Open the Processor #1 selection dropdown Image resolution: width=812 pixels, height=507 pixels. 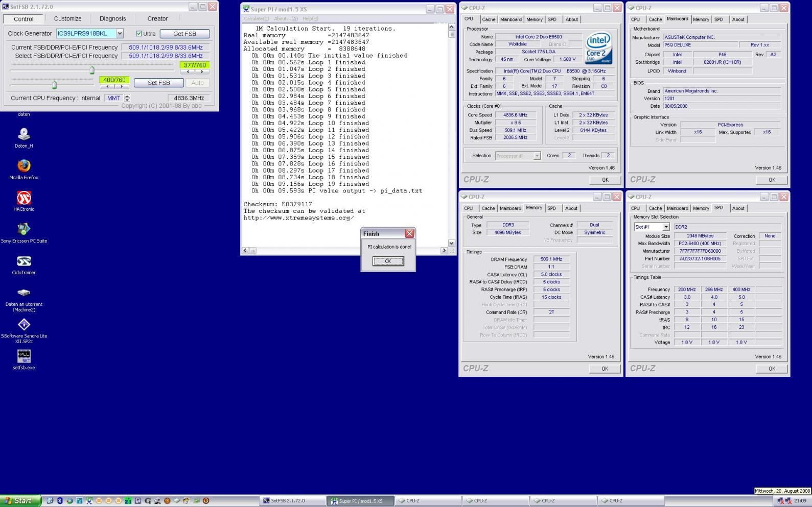point(537,156)
